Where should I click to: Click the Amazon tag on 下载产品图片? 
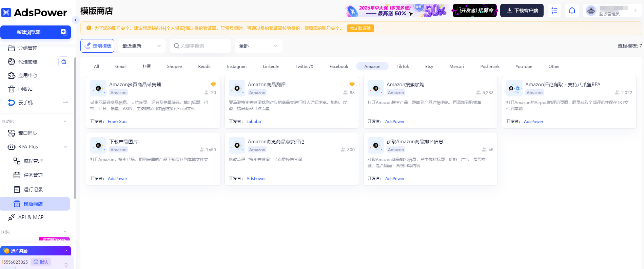[x=118, y=150]
